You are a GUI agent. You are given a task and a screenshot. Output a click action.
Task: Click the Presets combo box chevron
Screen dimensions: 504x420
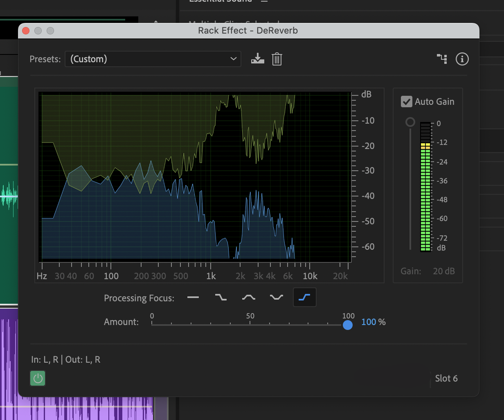tap(233, 59)
